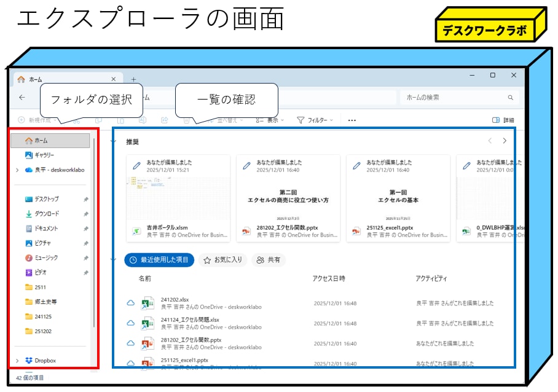Switch to the 最近使用した項目 tab

click(159, 260)
